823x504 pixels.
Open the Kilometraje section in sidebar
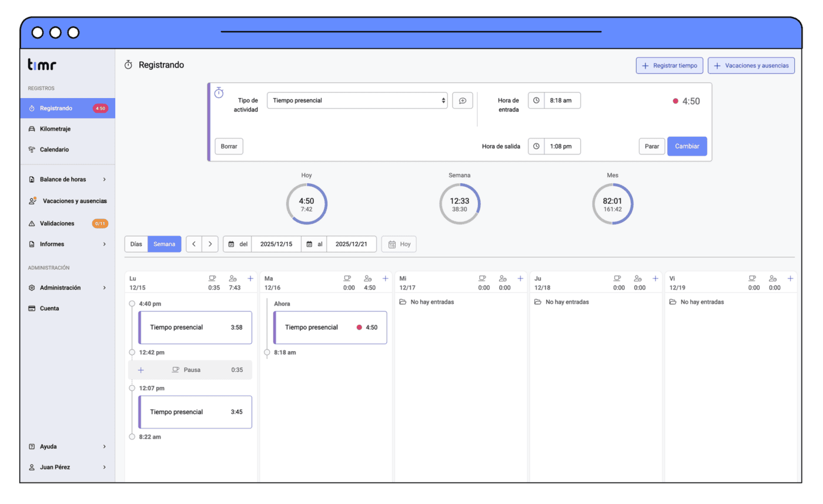click(x=55, y=129)
